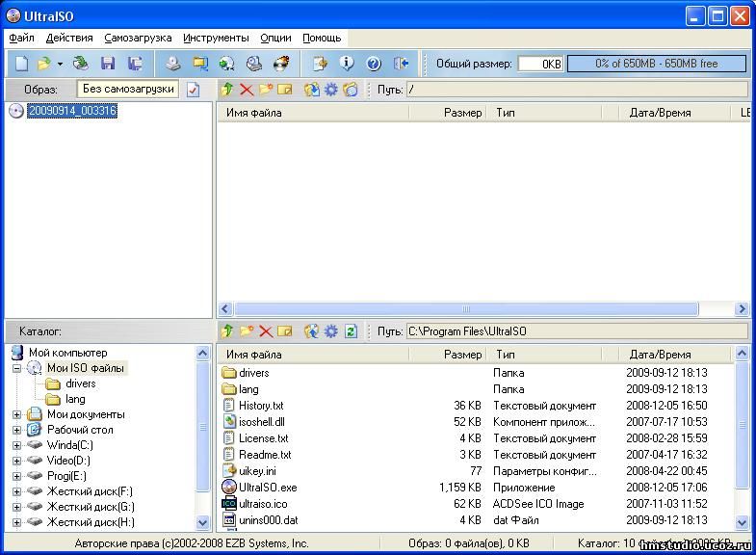Open the dropdown arrow beside Open icon
Viewport: 756px width, 555px height.
(60, 64)
